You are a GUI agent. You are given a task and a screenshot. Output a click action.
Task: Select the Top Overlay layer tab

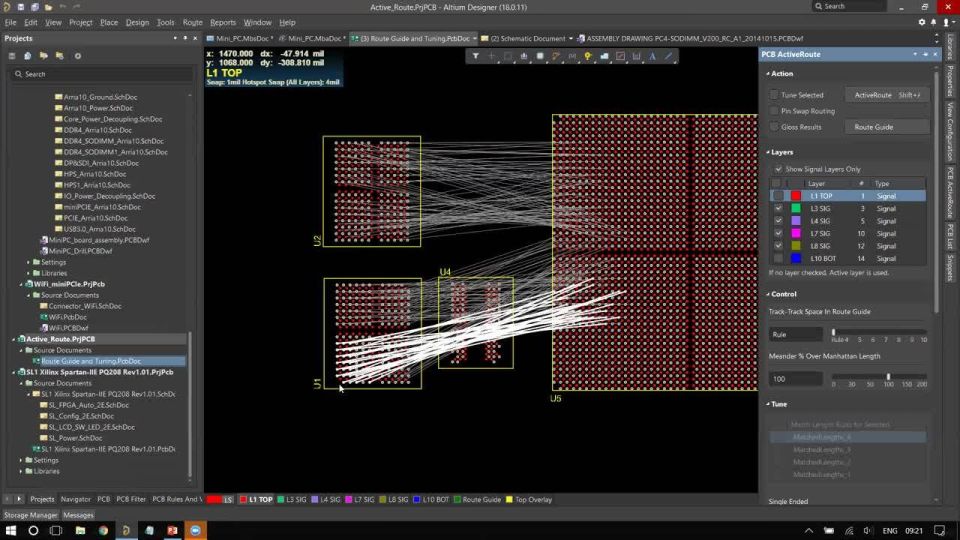pyautogui.click(x=528, y=500)
